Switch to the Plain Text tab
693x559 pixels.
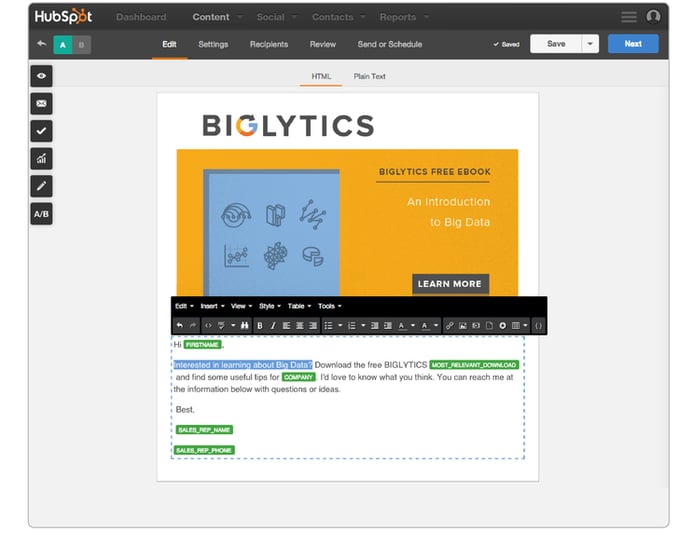[x=369, y=76]
